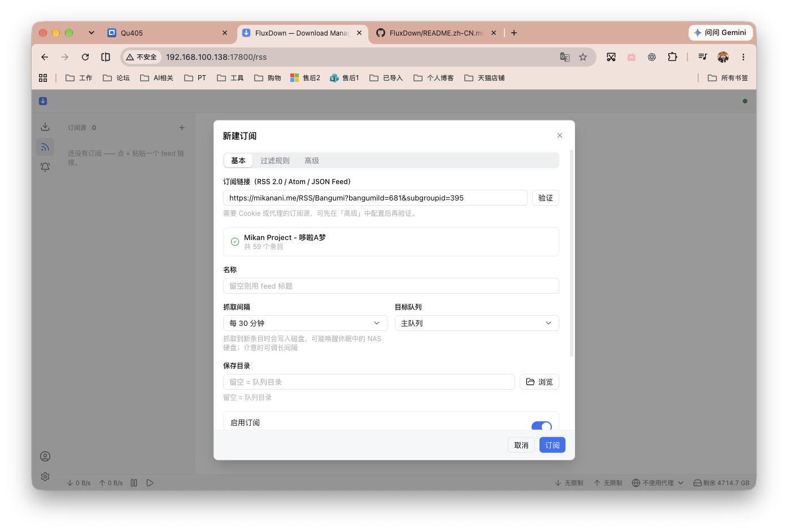Open the Chrome three-dot menu
Viewport: 788px width, 532px height.
[x=743, y=57]
